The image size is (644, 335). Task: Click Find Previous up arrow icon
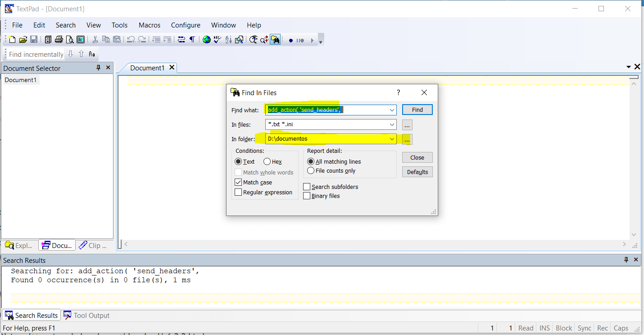[81, 54]
